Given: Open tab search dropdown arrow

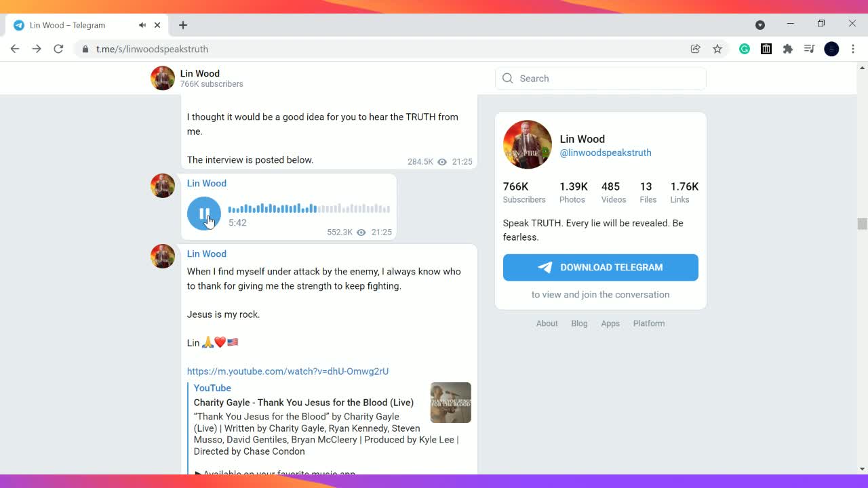Looking at the screenshot, I should click(x=760, y=25).
